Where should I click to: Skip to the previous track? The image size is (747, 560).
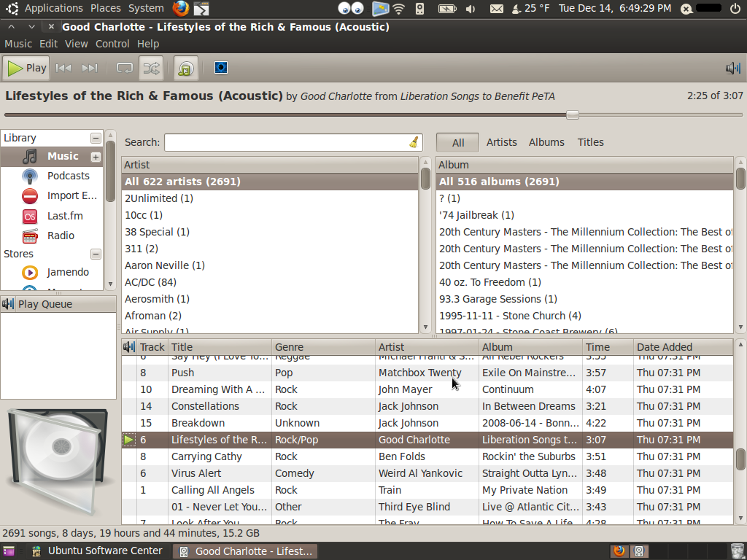[x=63, y=68]
